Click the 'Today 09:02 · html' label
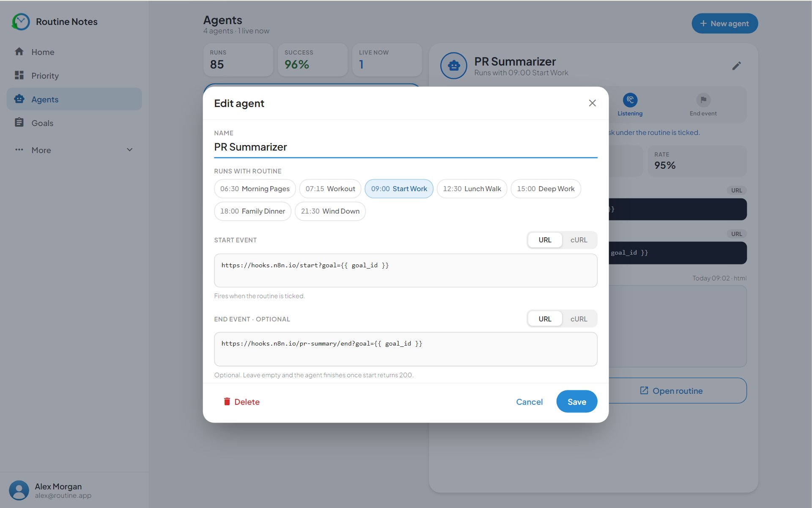The width and height of the screenshot is (812, 508). tap(719, 278)
